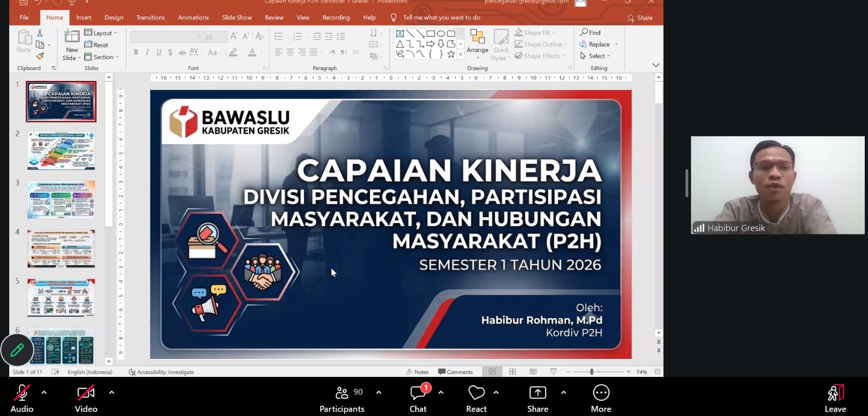
Task: Switch to the Design tab
Action: tap(114, 17)
